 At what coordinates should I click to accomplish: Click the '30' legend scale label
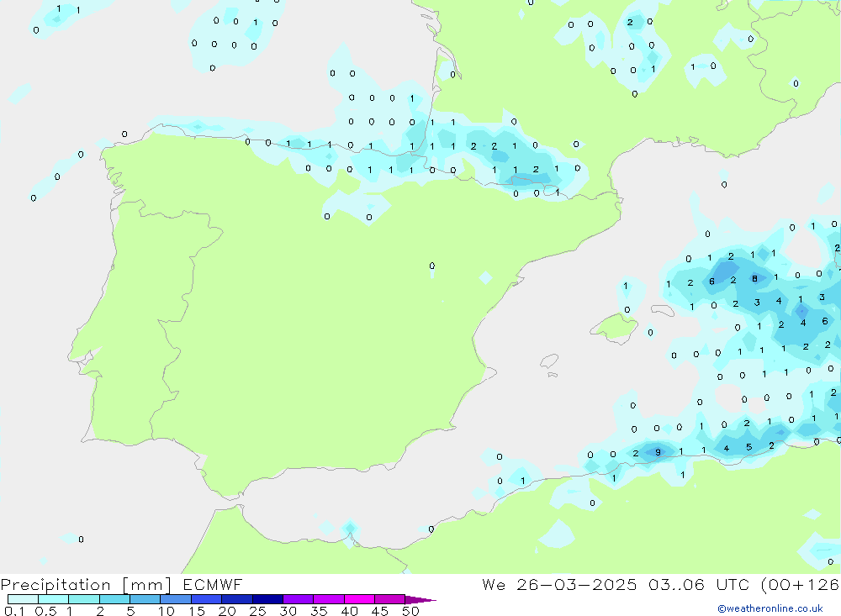pyautogui.click(x=288, y=611)
